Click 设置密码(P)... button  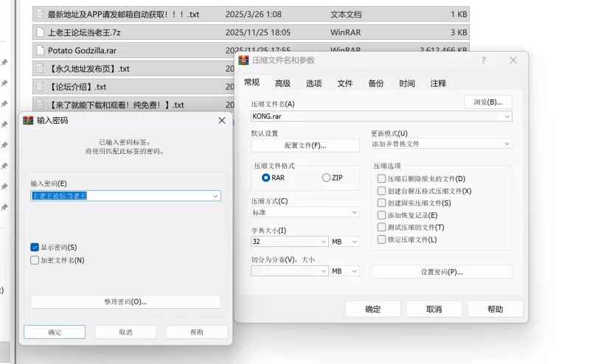click(x=441, y=272)
